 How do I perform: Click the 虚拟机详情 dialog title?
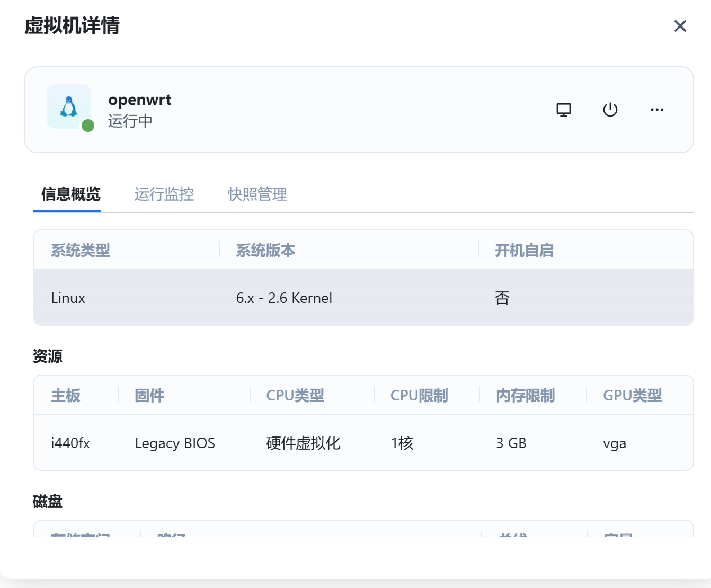click(x=72, y=25)
